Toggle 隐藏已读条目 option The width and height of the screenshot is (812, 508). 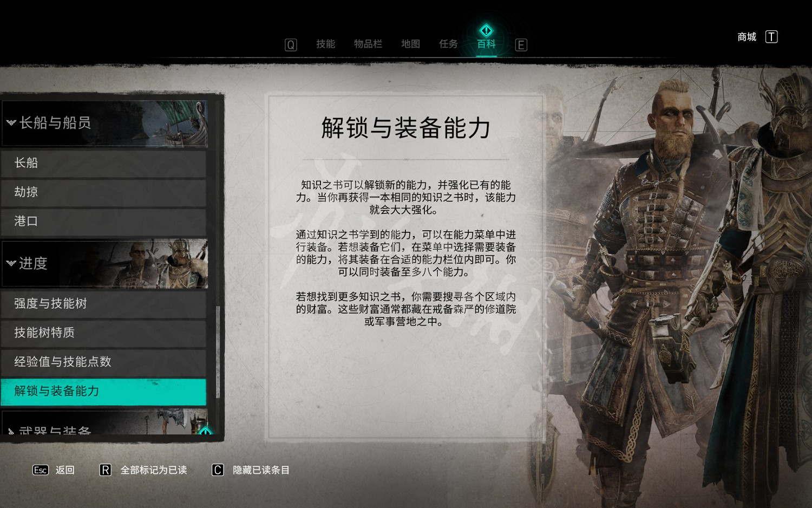261,470
